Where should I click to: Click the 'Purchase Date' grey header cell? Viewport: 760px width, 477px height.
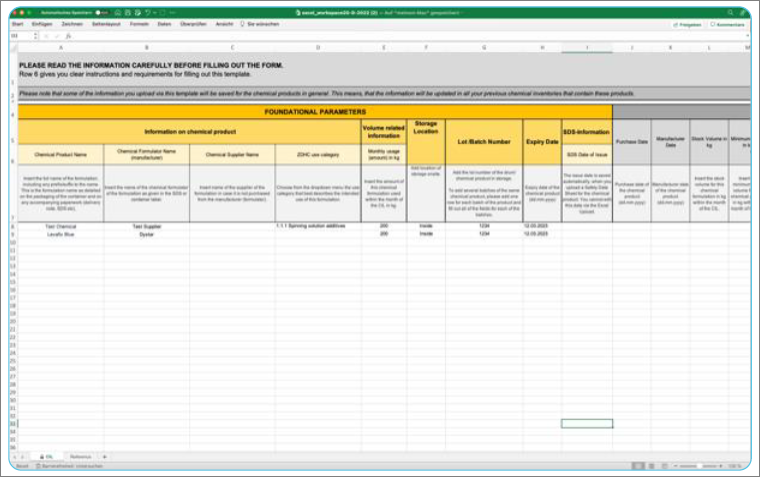(632, 142)
